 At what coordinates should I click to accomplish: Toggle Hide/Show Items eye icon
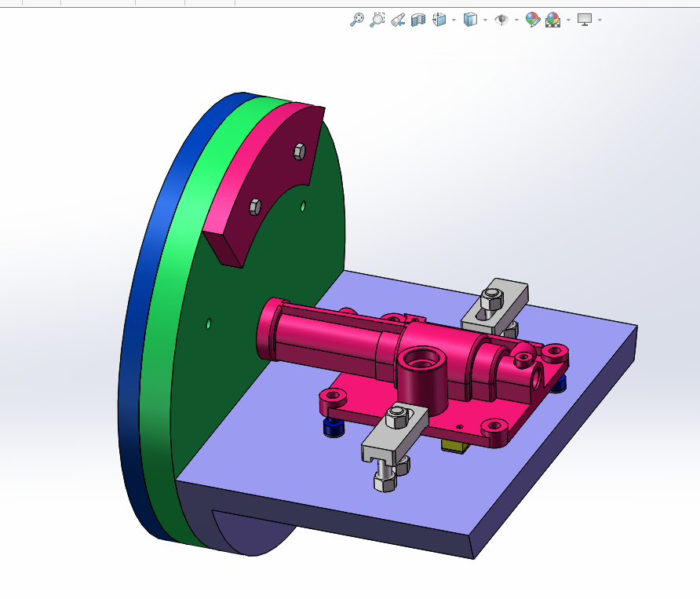[x=501, y=20]
